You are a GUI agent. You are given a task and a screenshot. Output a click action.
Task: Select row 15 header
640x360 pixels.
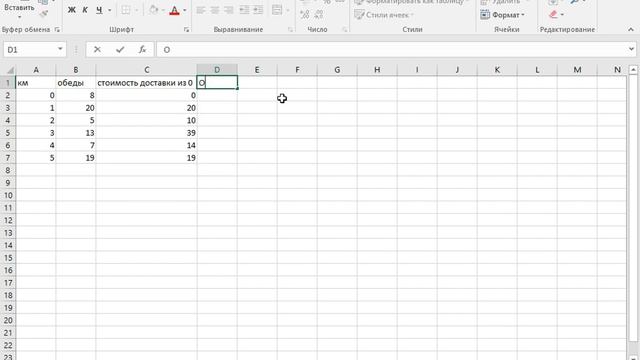(x=8, y=258)
